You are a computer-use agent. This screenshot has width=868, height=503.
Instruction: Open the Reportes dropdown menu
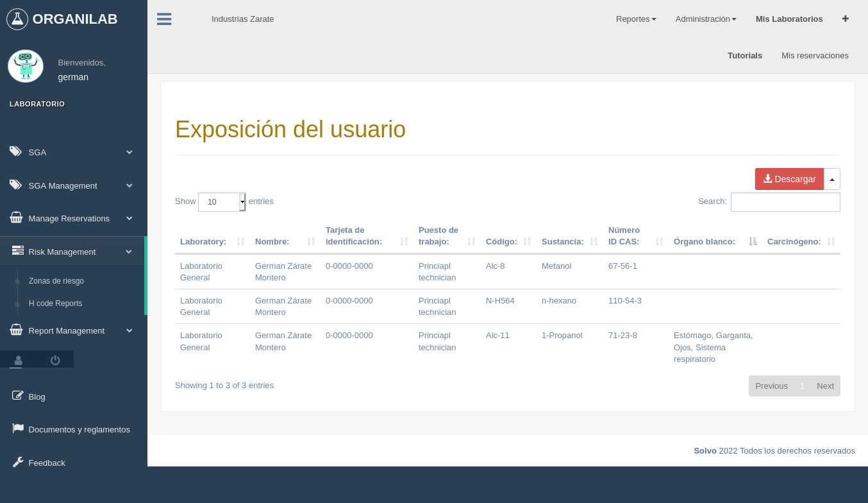[x=635, y=19]
